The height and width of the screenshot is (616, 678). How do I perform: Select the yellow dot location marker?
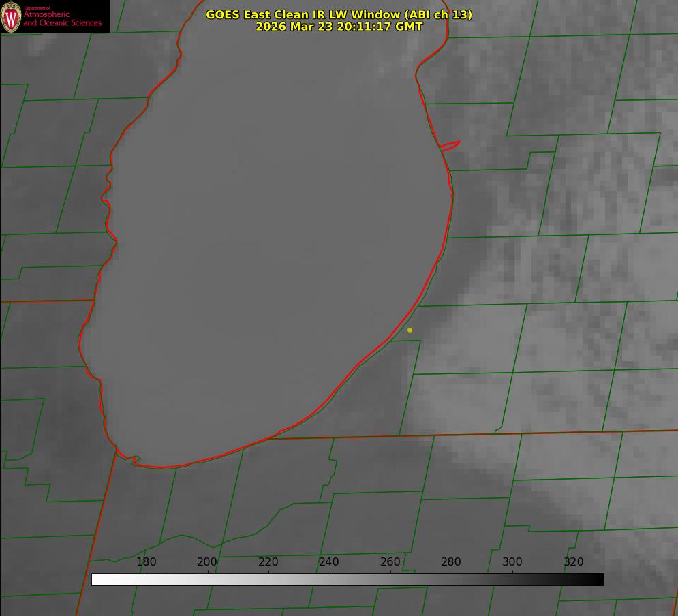pyautogui.click(x=410, y=330)
